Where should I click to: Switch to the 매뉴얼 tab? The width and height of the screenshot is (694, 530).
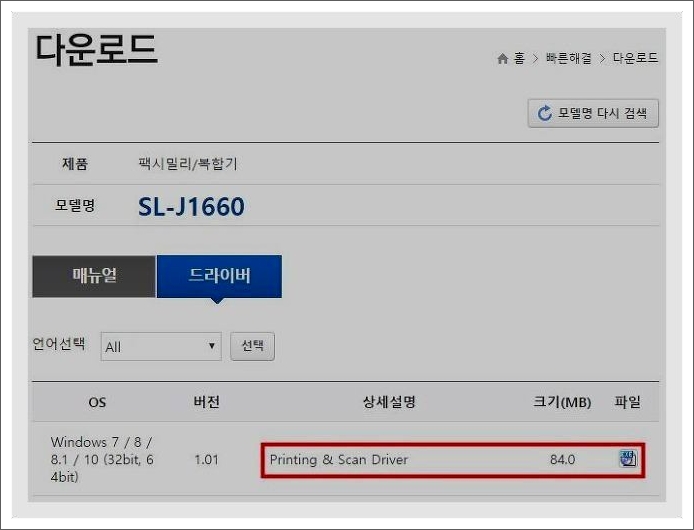[x=94, y=276]
